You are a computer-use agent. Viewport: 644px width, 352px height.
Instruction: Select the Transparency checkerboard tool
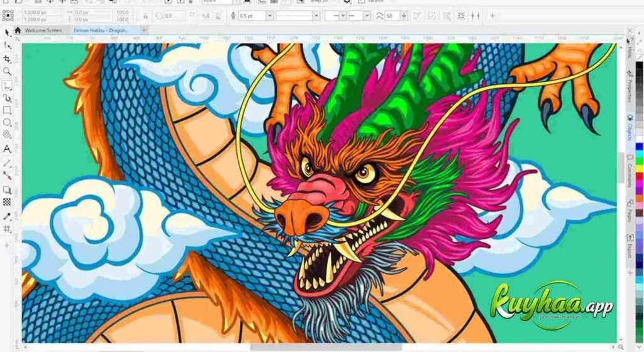(x=7, y=202)
